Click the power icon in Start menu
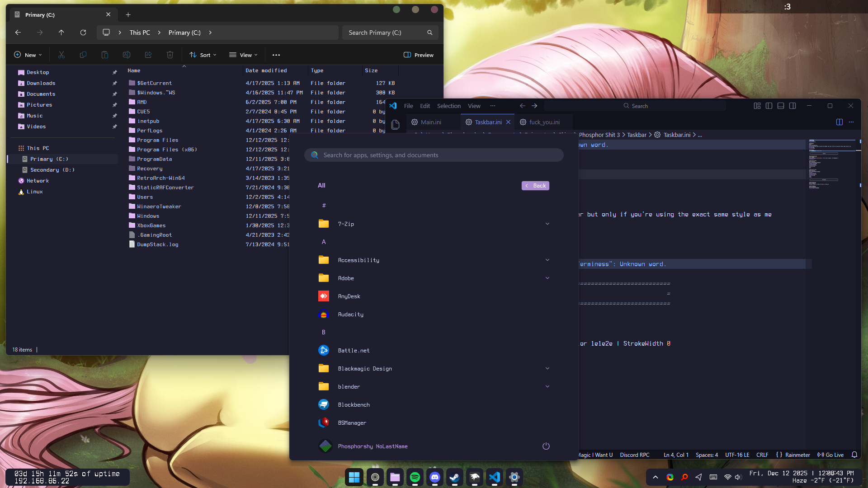Screen dimensions: 868x488 (546, 446)
